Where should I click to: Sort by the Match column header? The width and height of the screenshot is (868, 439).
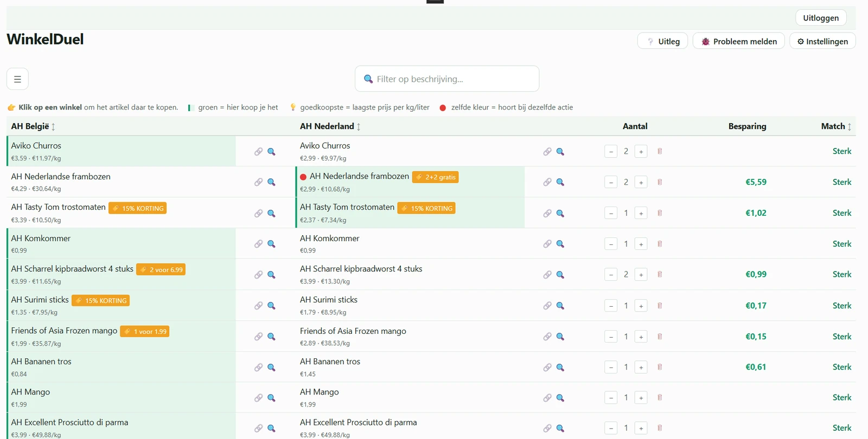coord(836,126)
